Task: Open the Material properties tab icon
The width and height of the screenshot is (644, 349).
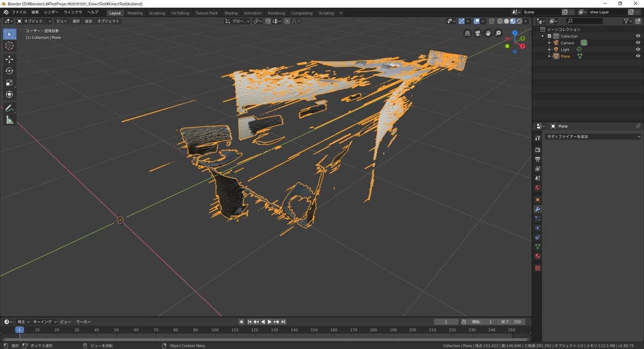Action: 537,256
